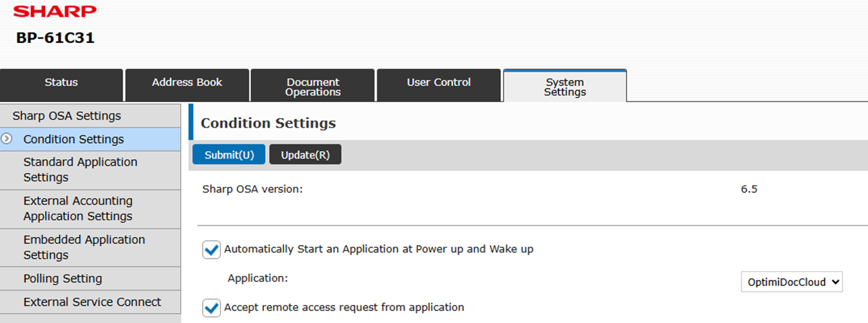Select Sharp OSA Settings in the sidebar

[x=66, y=116]
